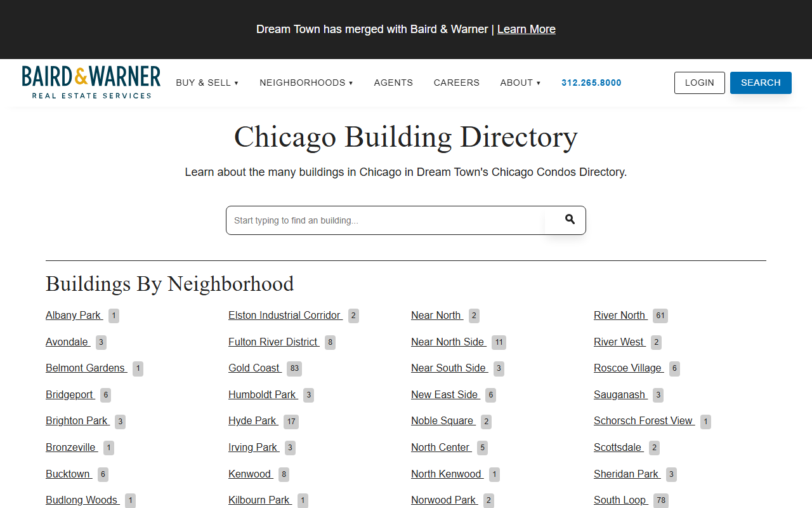Viewport: 812px width, 508px height.
Task: Click the Chicago Building Directory heading
Action: tap(406, 137)
